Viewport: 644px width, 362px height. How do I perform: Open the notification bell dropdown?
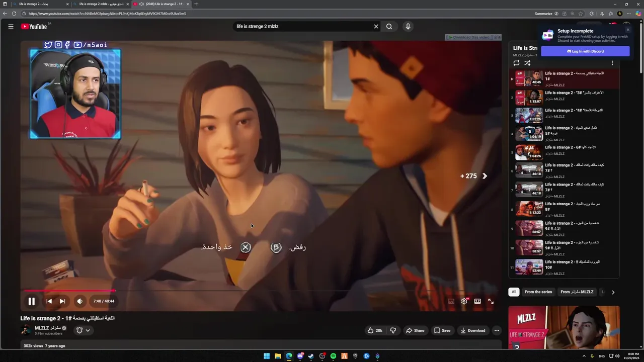pyautogui.click(x=83, y=330)
